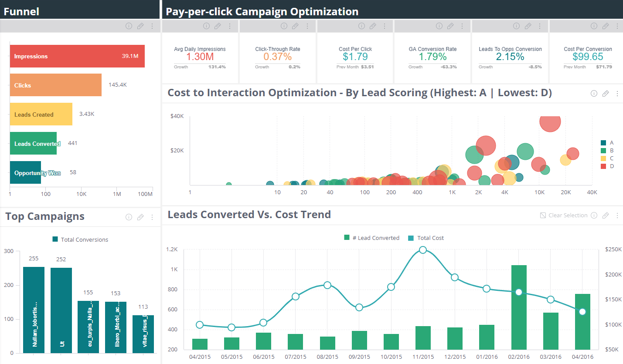Open the edit pencil on Top Campaigns widget
This screenshot has width=623, height=364.
coord(140,217)
